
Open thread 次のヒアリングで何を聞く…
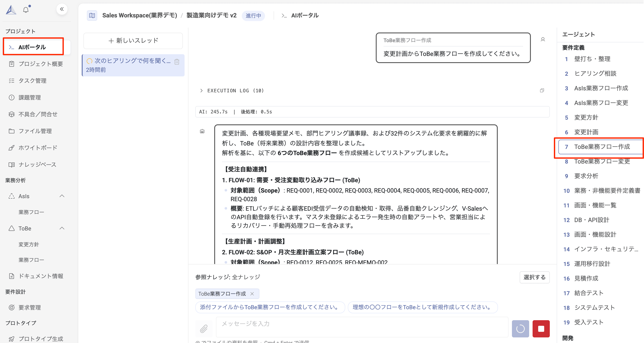133,65
